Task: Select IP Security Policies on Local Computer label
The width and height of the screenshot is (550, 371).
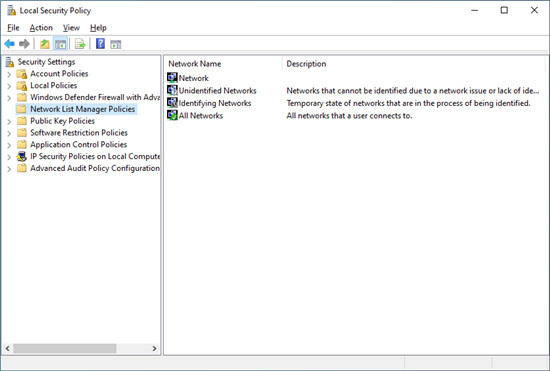Action: click(x=95, y=156)
